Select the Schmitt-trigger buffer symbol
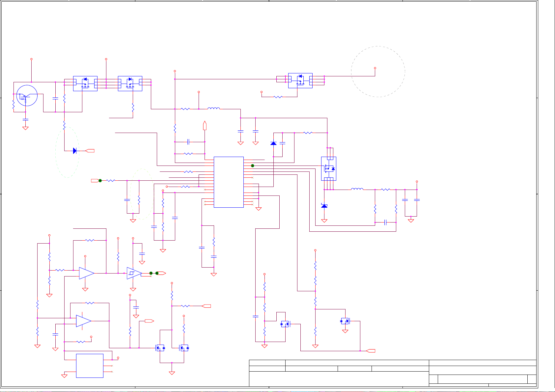This screenshot has width=555, height=392. tap(134, 273)
